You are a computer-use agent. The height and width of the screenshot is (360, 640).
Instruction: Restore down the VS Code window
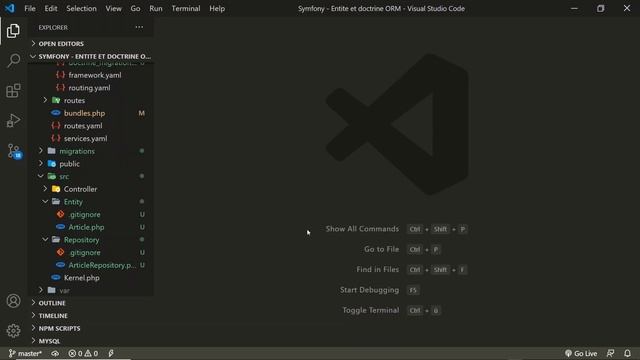[x=600, y=8]
